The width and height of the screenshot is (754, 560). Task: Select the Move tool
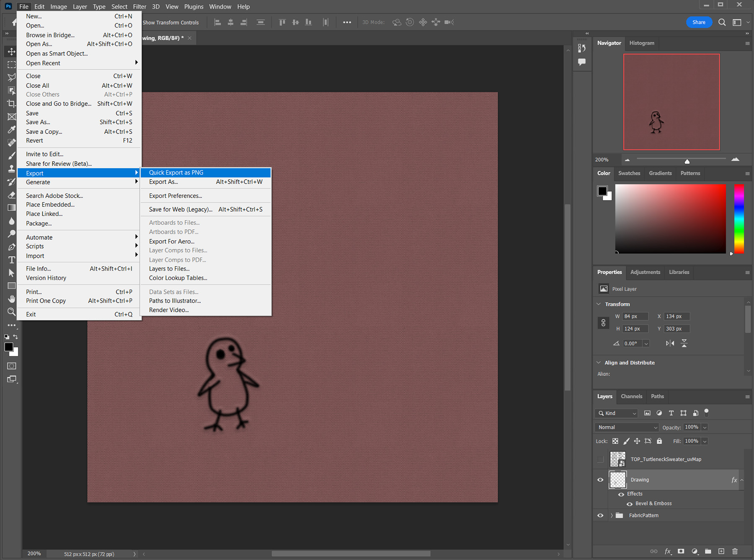(11, 51)
